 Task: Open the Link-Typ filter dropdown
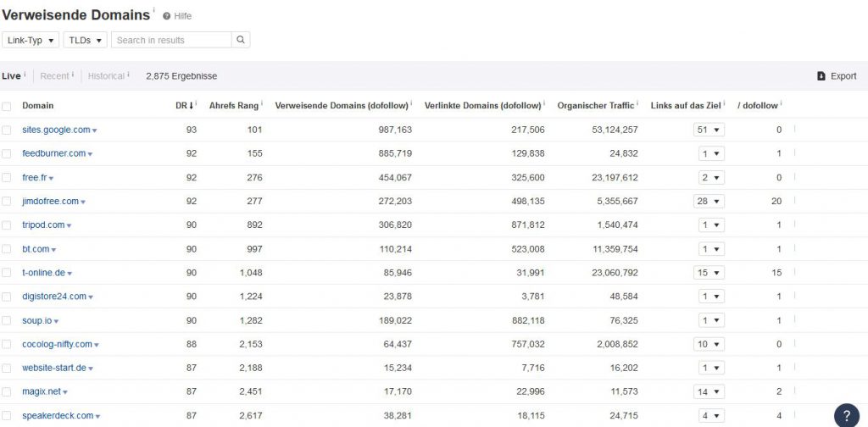[x=31, y=40]
